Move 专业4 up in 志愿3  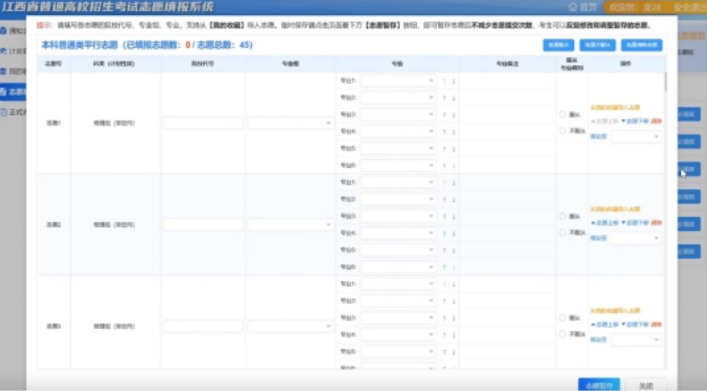coord(445,335)
